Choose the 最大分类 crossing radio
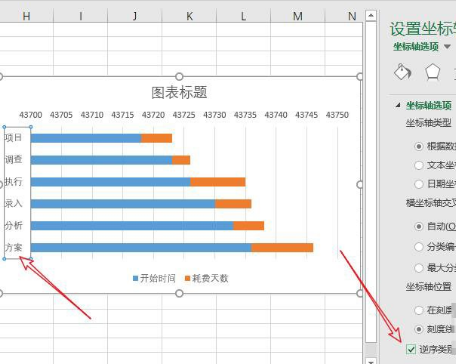The width and height of the screenshot is (456, 364). pyautogui.click(x=419, y=267)
